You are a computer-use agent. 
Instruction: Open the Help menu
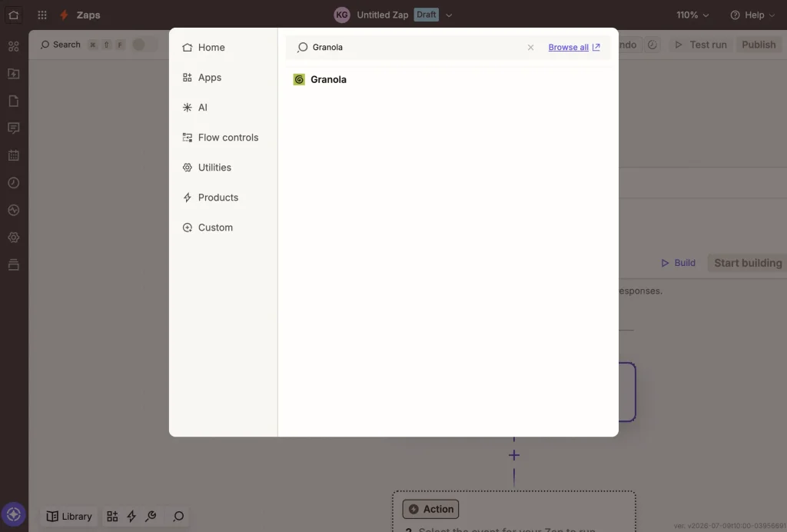[753, 15]
